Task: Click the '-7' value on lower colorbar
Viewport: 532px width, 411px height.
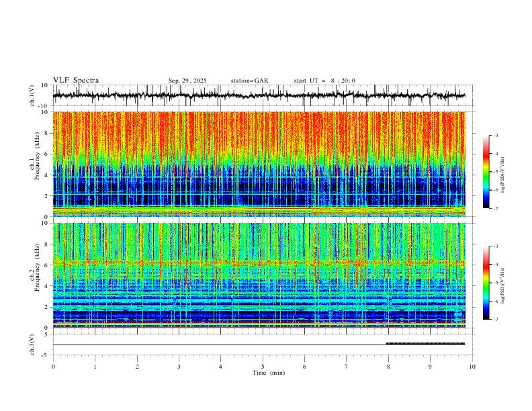Action: coord(496,320)
